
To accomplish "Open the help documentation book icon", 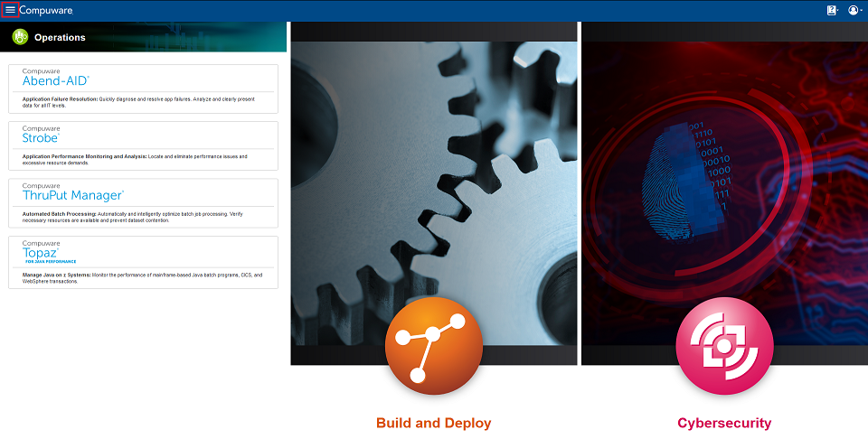I will pos(832,11).
